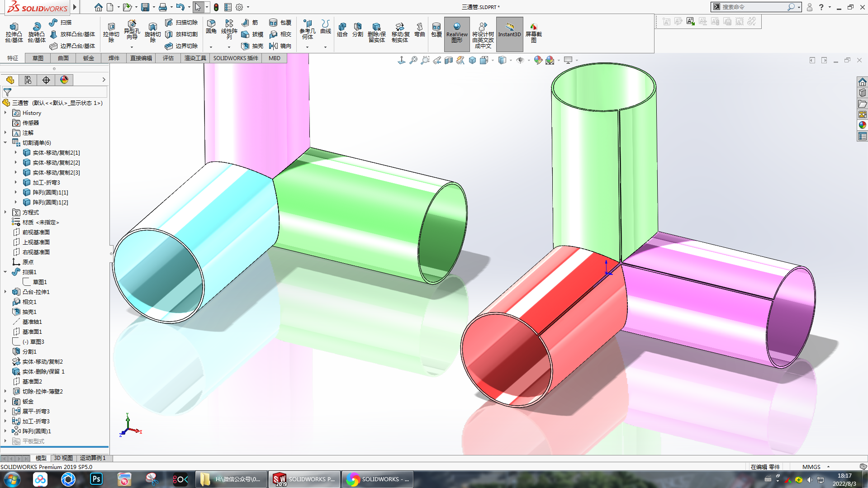Open the Chrome SOLIDWORKS taskbar window
The height and width of the screenshot is (488, 868).
click(378, 479)
